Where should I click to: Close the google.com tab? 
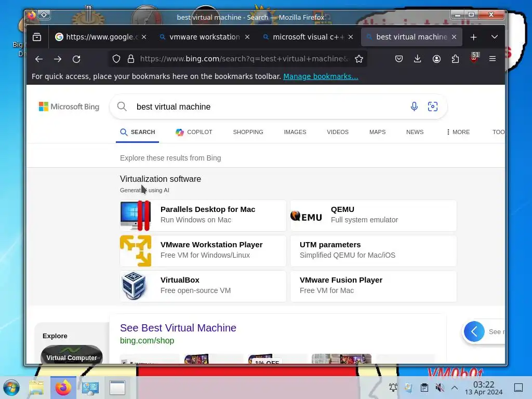click(144, 37)
